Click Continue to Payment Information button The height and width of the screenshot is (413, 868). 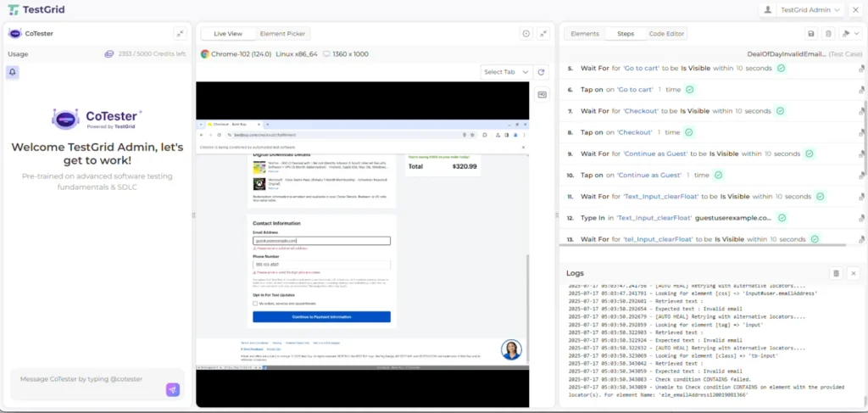pos(321,316)
